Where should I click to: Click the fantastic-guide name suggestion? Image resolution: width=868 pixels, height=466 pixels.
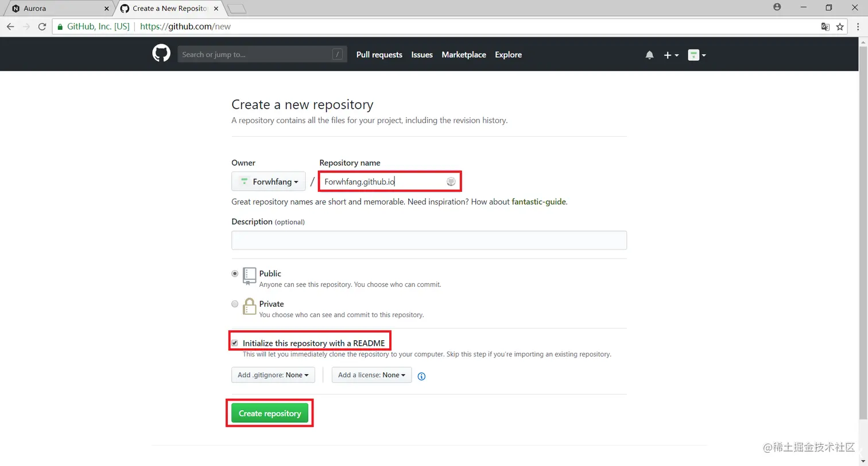coord(539,202)
